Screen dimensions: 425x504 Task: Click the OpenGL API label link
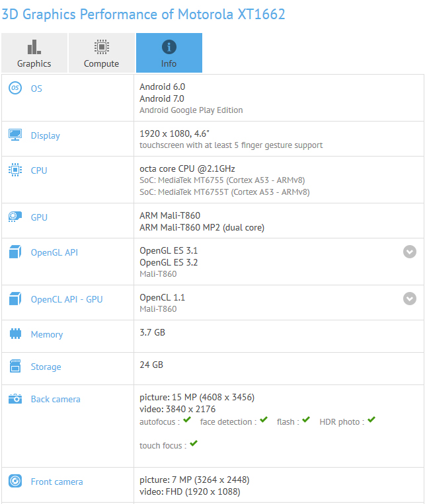tap(54, 252)
